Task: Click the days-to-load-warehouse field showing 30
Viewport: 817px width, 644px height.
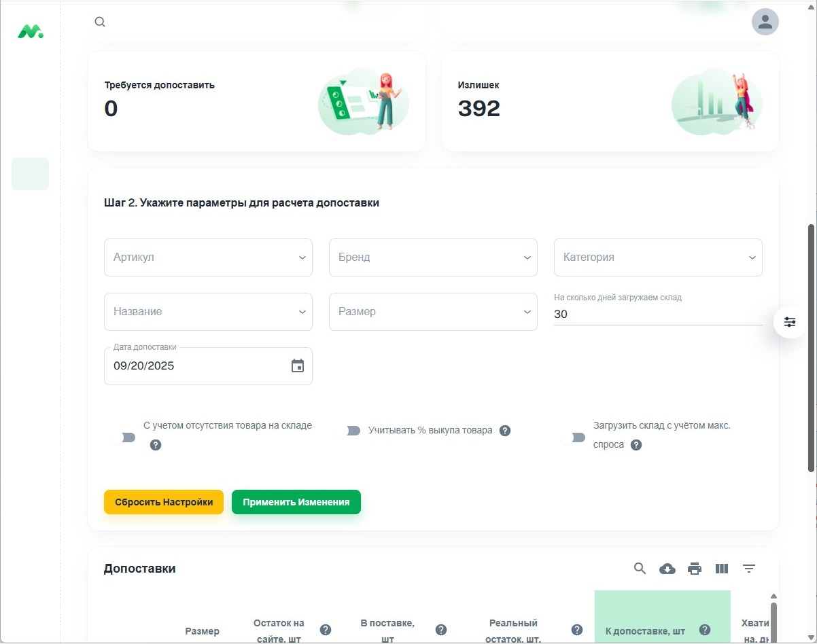Action: (658, 314)
